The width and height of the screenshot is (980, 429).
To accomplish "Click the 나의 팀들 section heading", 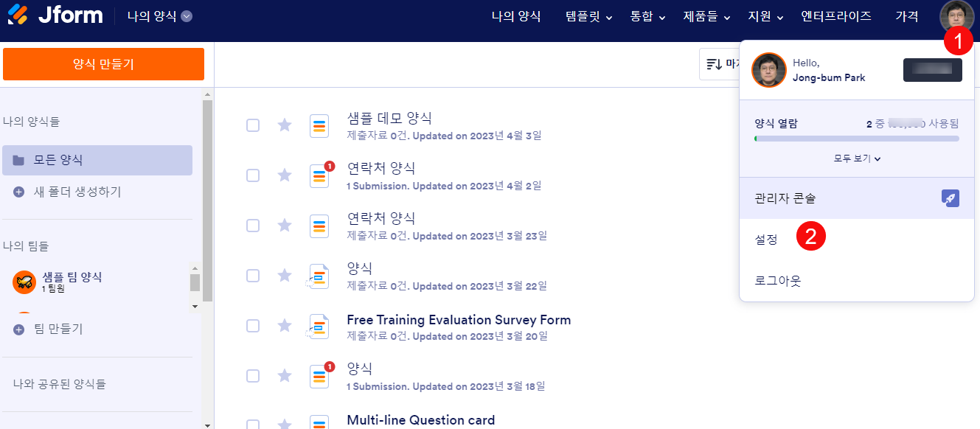I will click(x=26, y=245).
